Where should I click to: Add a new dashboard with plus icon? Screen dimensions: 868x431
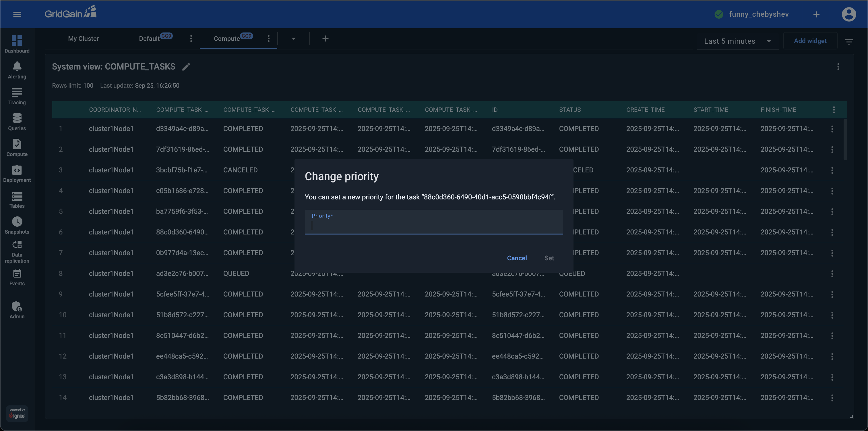pos(325,39)
